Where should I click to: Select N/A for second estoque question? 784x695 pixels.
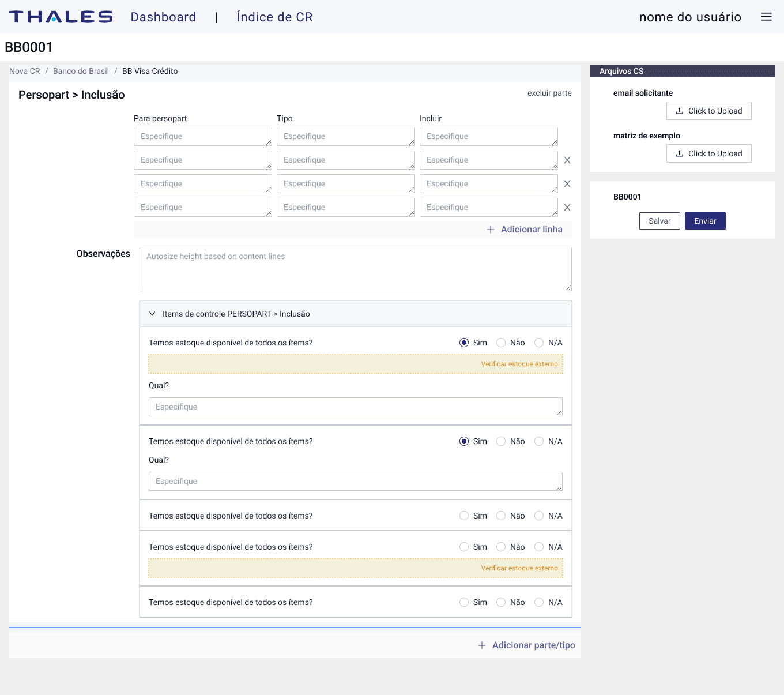click(x=539, y=441)
